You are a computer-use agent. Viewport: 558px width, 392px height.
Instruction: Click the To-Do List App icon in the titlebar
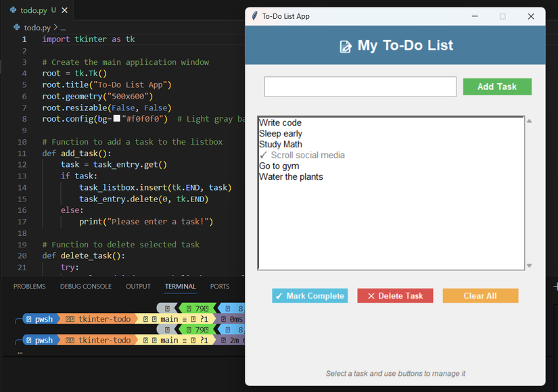(x=254, y=16)
